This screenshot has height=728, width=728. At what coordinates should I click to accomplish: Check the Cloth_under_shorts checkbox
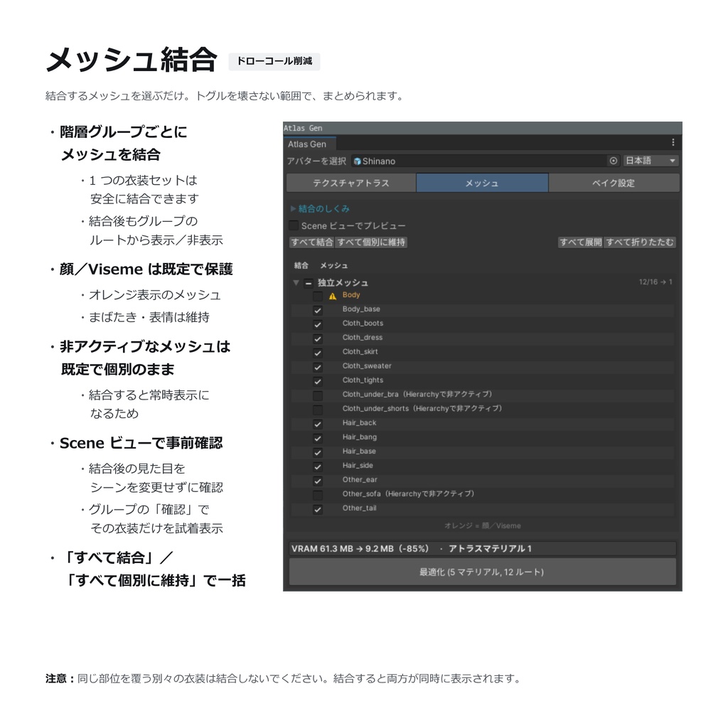click(x=318, y=410)
